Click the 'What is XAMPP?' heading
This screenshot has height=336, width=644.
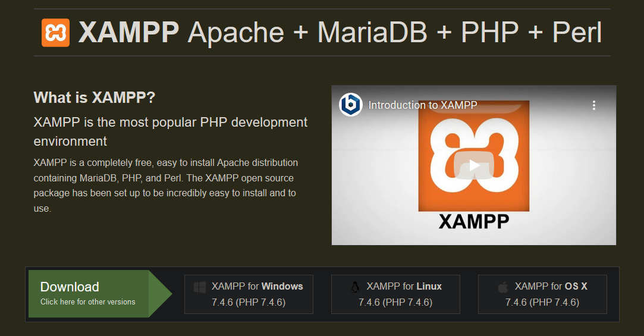pyautogui.click(x=95, y=98)
